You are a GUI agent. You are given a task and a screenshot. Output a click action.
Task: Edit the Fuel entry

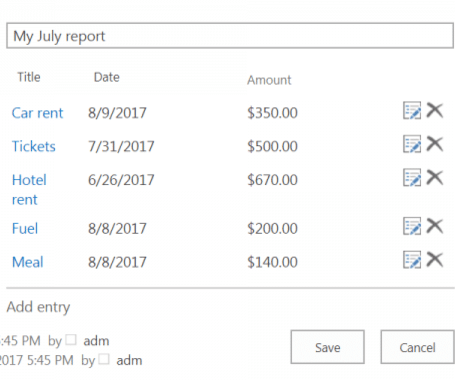pos(412,226)
